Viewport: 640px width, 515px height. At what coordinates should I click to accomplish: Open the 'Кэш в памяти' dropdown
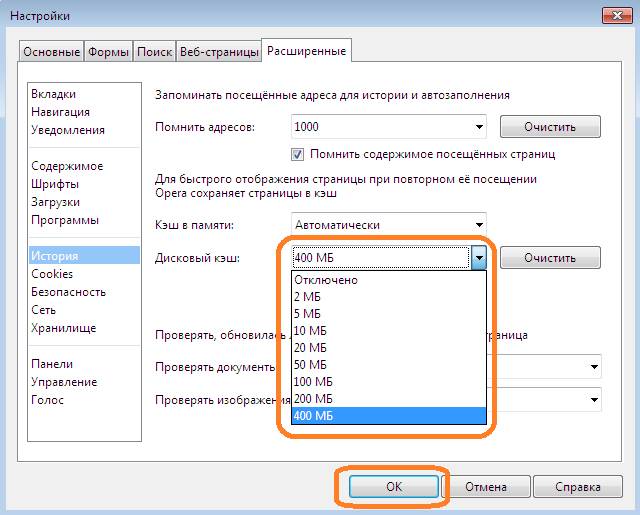coord(479,225)
